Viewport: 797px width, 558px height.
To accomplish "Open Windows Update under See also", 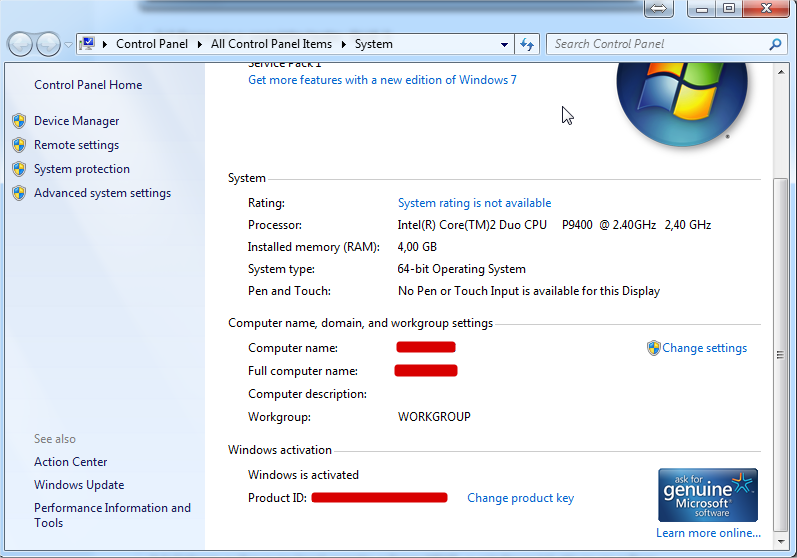I will tap(79, 485).
